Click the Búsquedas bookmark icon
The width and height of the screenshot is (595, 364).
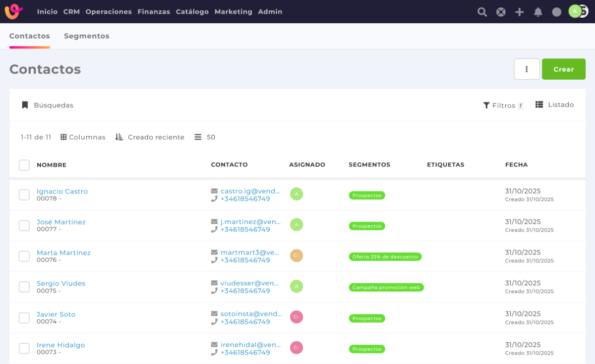(x=25, y=105)
